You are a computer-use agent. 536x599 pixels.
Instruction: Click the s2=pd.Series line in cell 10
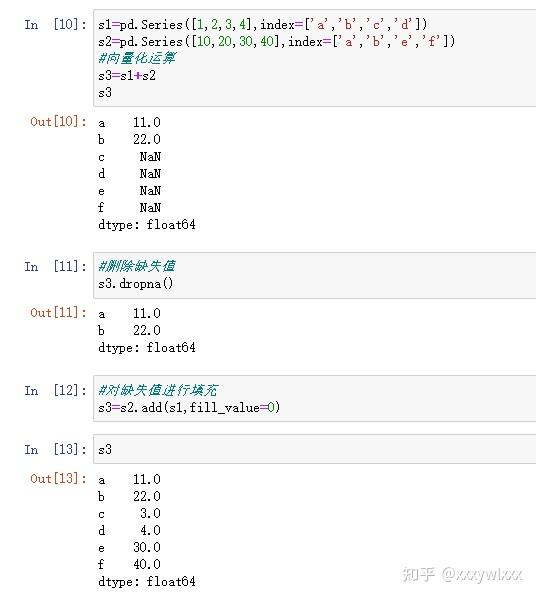pos(277,41)
